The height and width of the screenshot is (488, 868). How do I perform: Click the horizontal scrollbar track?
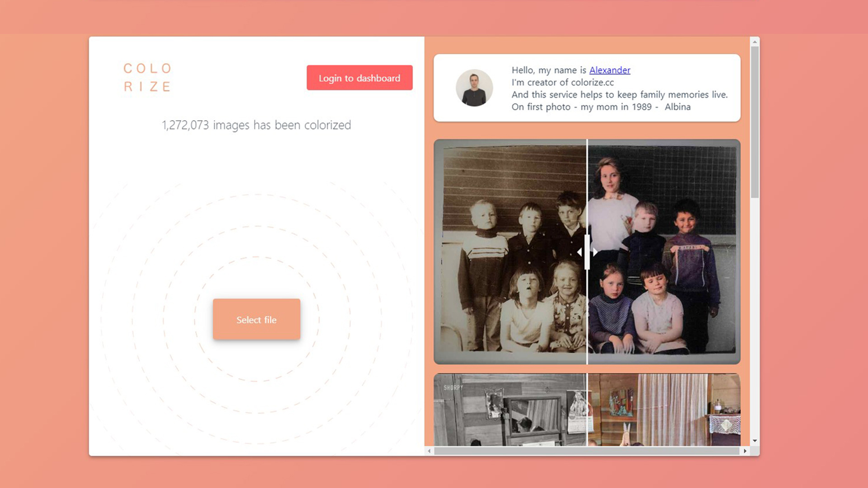[x=588, y=451]
